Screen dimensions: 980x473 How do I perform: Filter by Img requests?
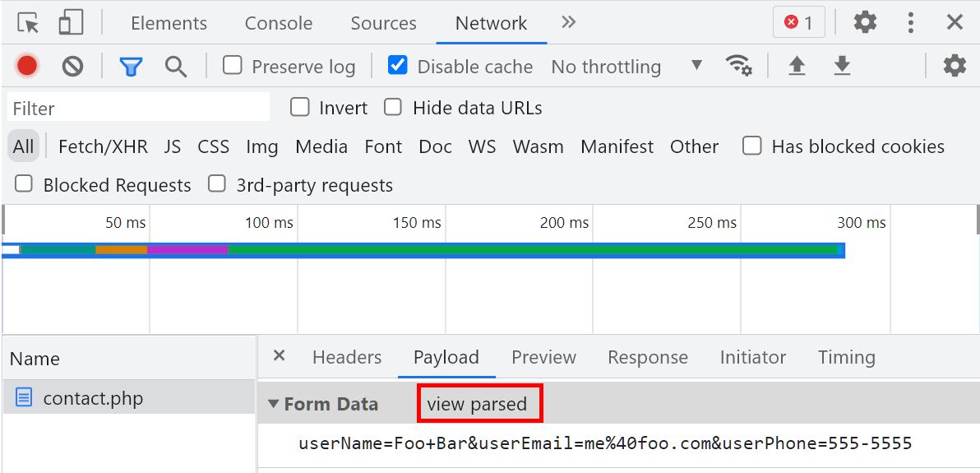pyautogui.click(x=262, y=146)
